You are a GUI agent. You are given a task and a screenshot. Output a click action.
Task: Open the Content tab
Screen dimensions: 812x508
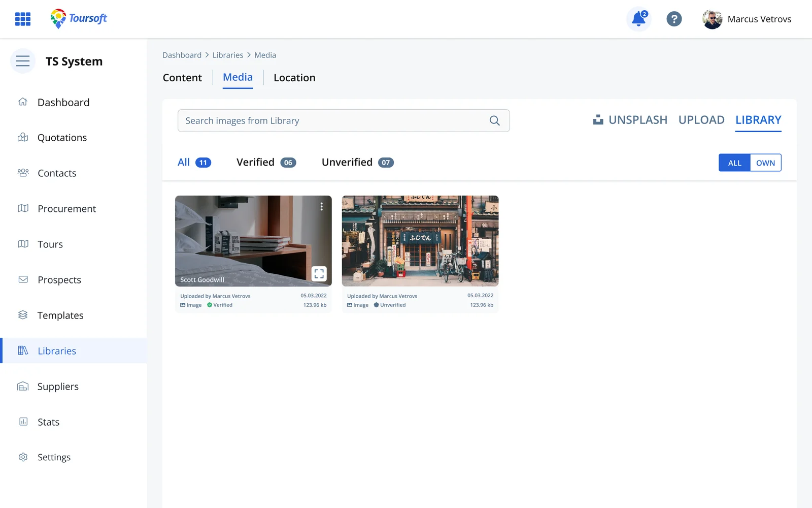[x=182, y=78]
